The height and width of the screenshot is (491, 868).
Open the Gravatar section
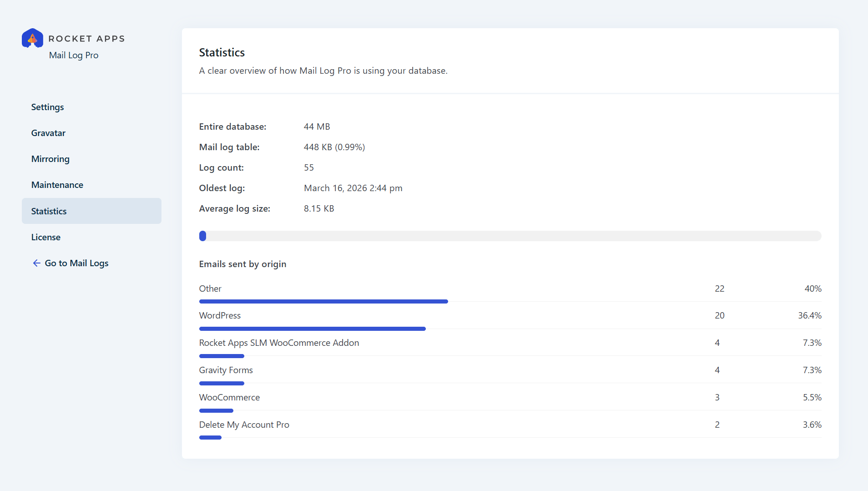[48, 133]
